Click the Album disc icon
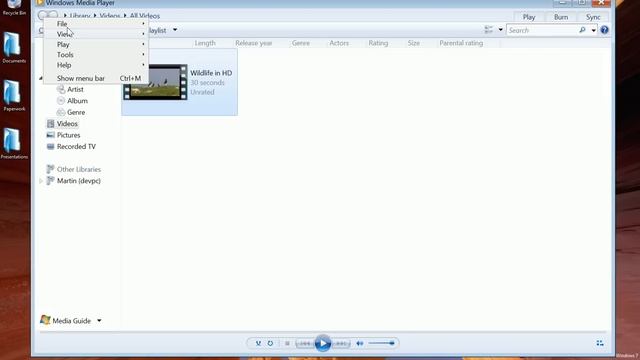The image size is (640, 360). coord(61,100)
